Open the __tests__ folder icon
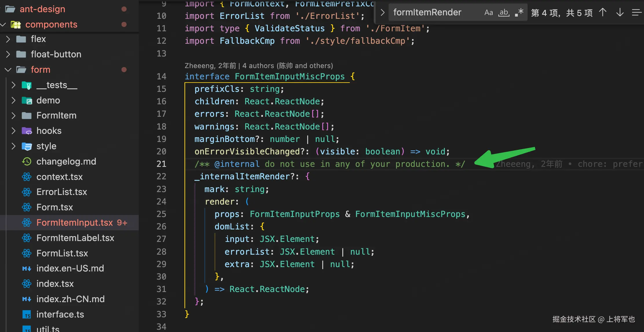This screenshot has width=644, height=332. 27,85
